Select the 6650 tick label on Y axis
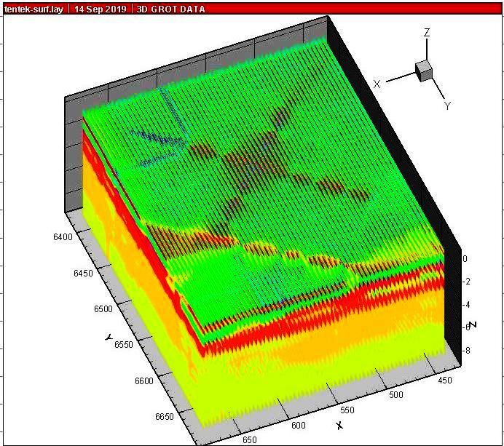The image size is (504, 446). tap(165, 416)
